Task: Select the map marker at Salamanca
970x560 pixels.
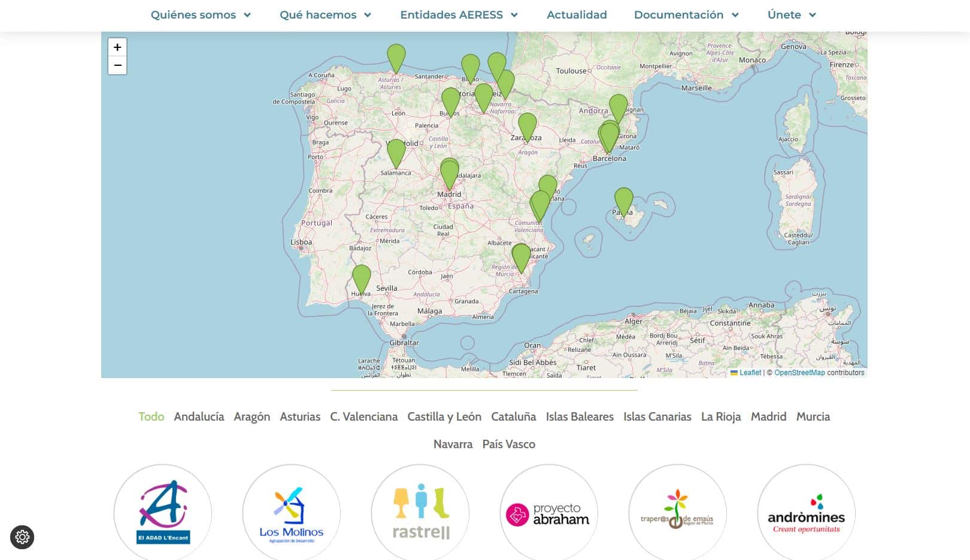Action: point(396,154)
